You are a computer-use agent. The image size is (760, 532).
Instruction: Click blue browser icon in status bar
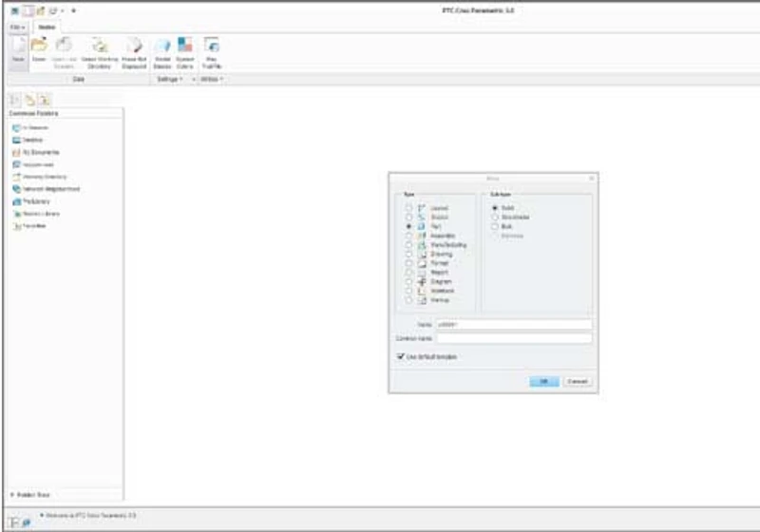pos(27,522)
